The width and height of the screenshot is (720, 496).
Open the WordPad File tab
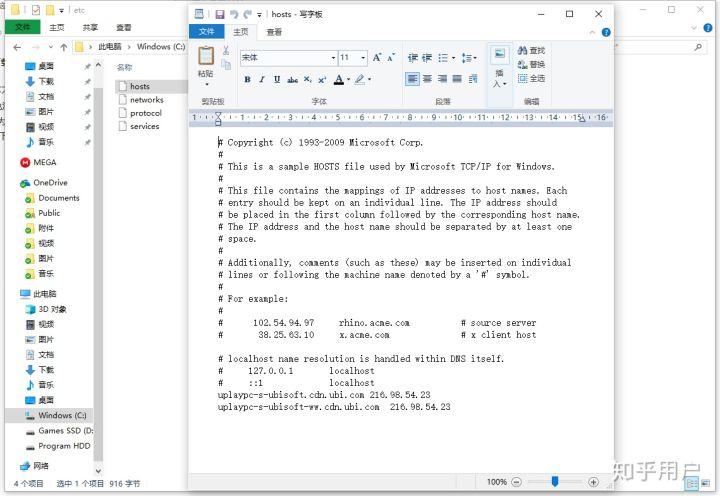(207, 32)
